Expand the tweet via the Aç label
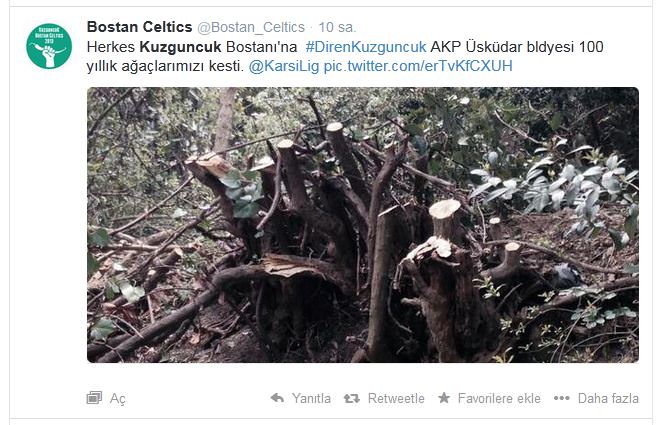 [118, 399]
